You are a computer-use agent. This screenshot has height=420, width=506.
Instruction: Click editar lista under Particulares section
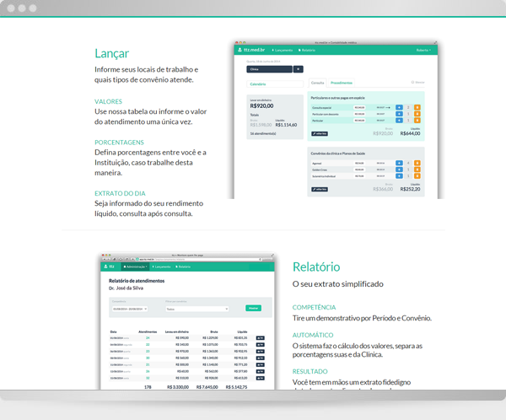(x=320, y=133)
